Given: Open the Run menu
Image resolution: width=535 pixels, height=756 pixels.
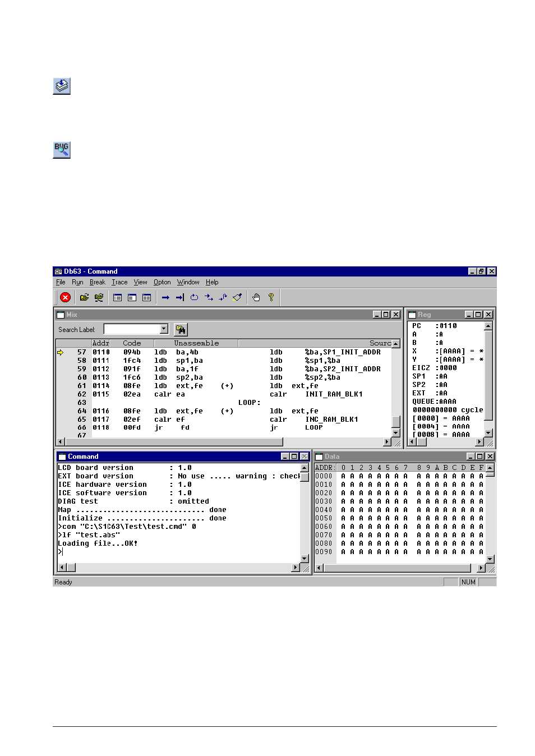Looking at the screenshot, I should (x=77, y=282).
